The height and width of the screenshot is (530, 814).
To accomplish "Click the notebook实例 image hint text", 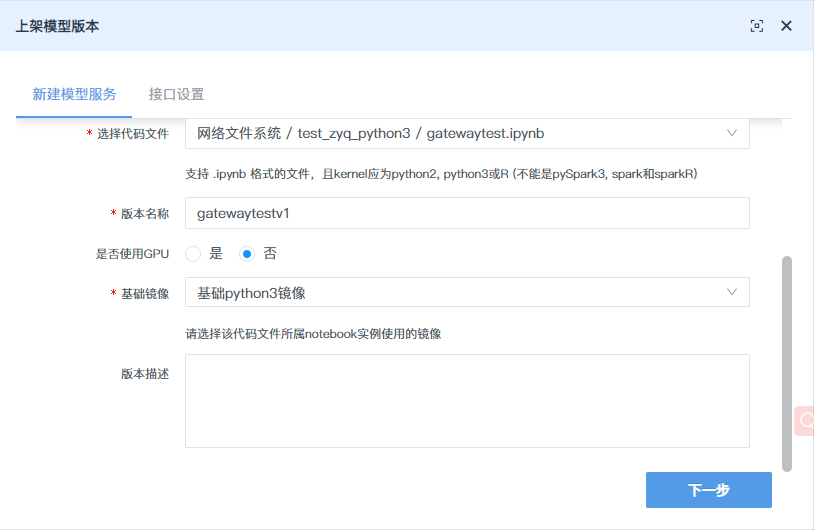I will (x=313, y=334).
